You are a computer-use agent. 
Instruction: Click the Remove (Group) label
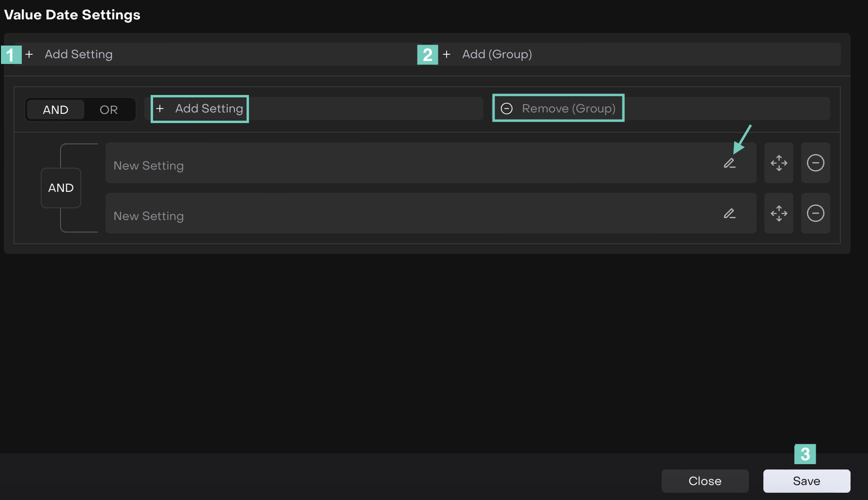pos(568,109)
